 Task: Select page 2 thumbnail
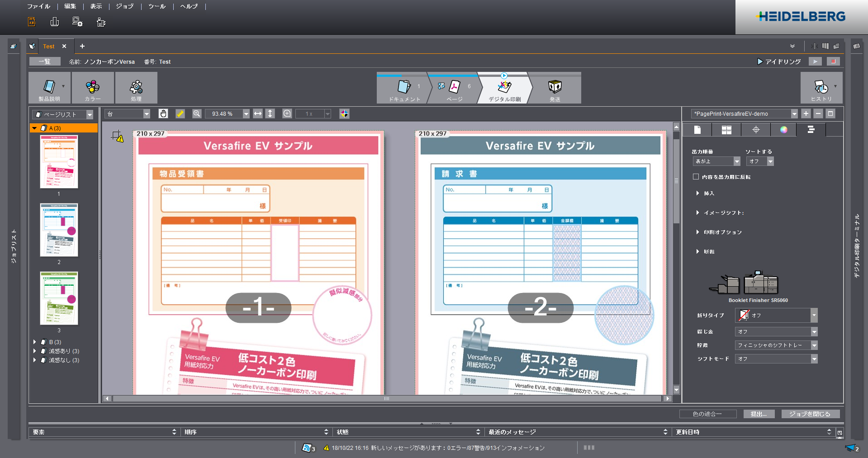(x=59, y=230)
